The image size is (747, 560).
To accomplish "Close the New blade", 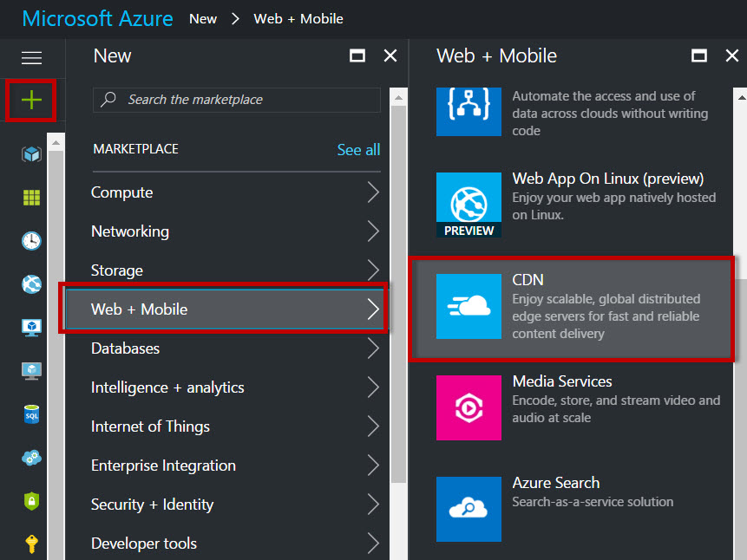I will tap(390, 55).
